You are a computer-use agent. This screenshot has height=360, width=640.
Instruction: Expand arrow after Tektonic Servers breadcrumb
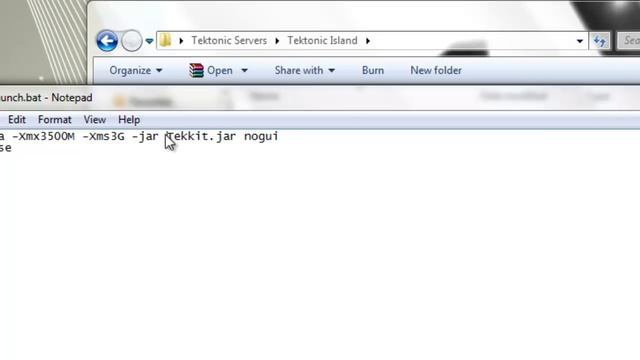click(277, 41)
